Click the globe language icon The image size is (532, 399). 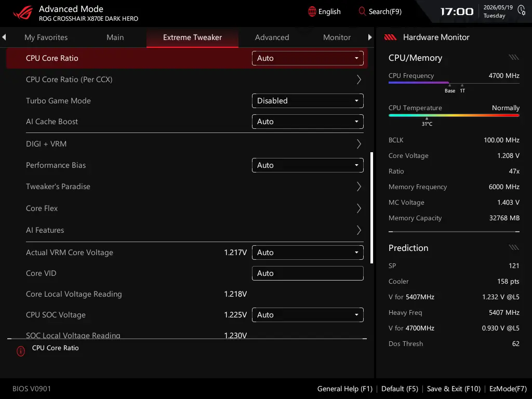tap(312, 11)
